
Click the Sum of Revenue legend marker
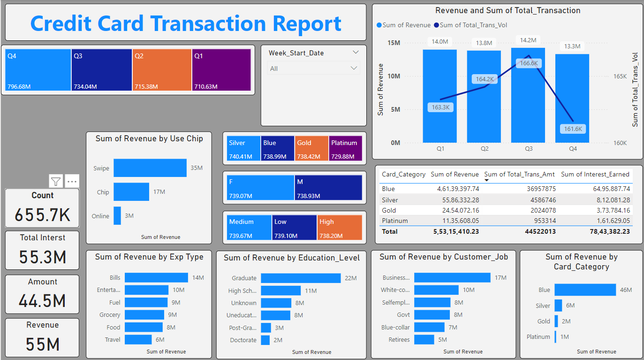coord(379,25)
